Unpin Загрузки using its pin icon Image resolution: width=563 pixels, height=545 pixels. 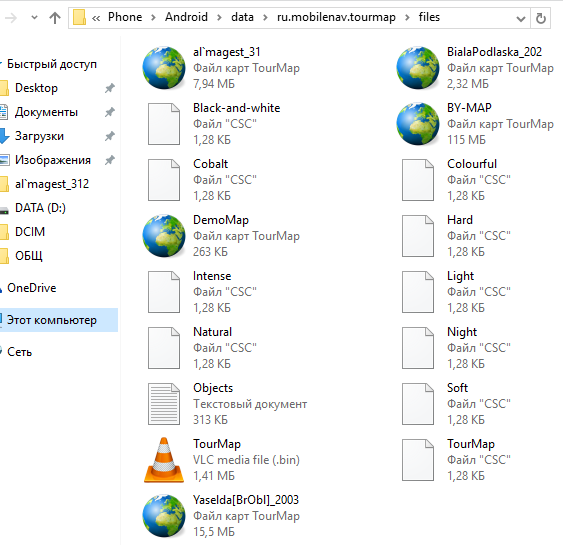click(x=110, y=136)
